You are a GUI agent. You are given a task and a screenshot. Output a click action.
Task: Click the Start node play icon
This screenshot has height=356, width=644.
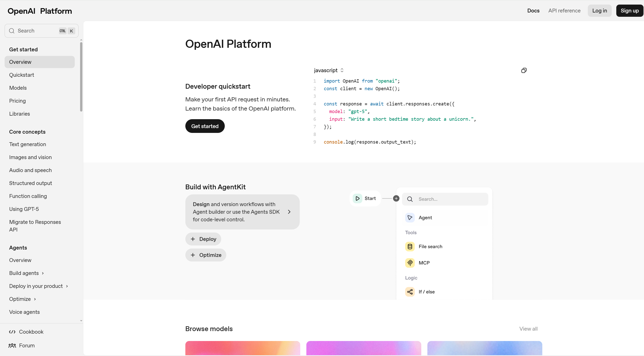click(357, 198)
